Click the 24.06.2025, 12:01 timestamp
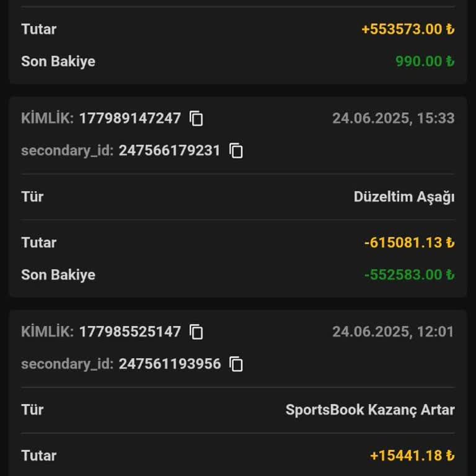Screen dimensions: 476x476 click(x=393, y=332)
